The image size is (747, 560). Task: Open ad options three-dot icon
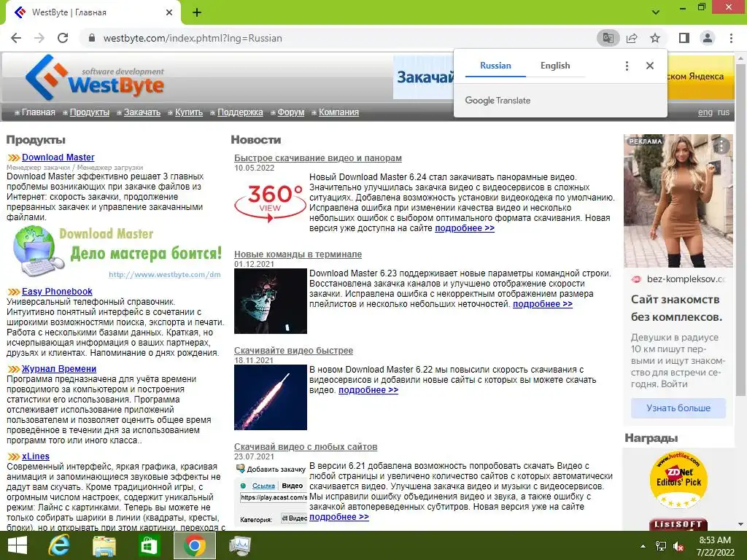pyautogui.click(x=721, y=146)
